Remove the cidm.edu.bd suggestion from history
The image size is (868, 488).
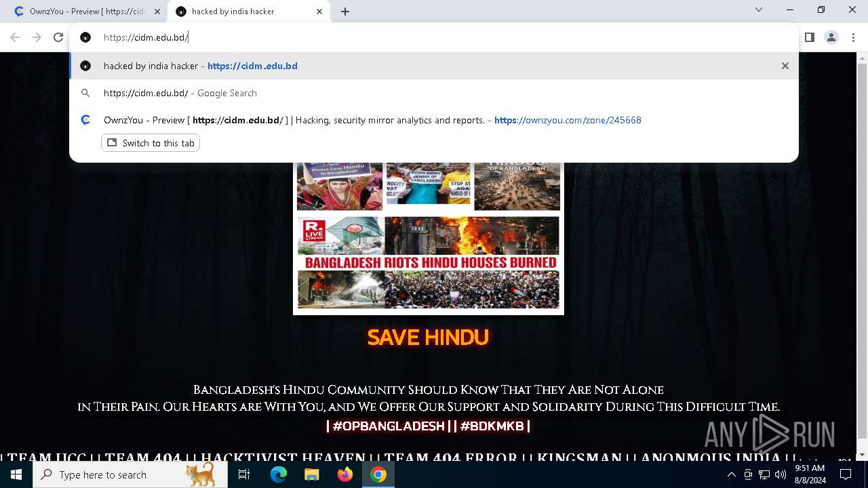(785, 66)
